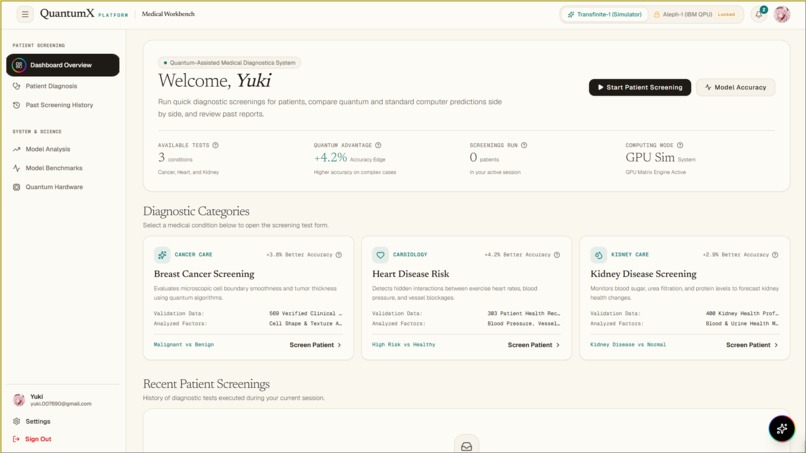806x453 pixels.
Task: Click the Malignant vs Benign label
Action: click(x=184, y=345)
